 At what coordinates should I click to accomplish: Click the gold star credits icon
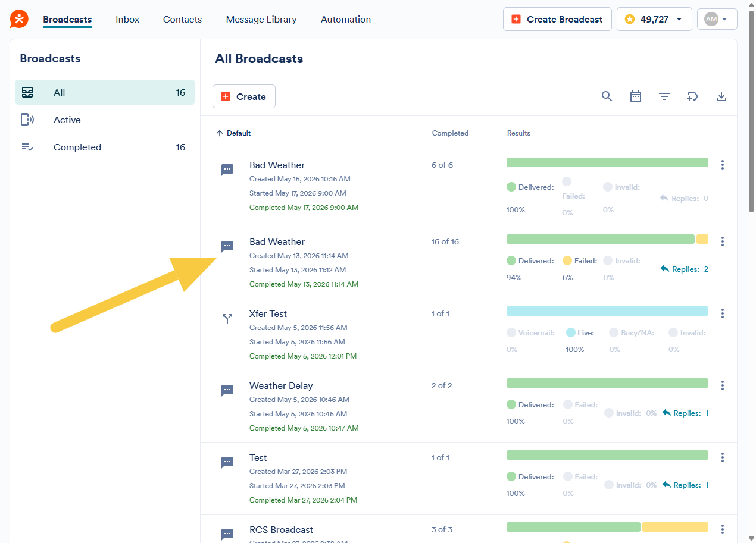pyautogui.click(x=630, y=19)
